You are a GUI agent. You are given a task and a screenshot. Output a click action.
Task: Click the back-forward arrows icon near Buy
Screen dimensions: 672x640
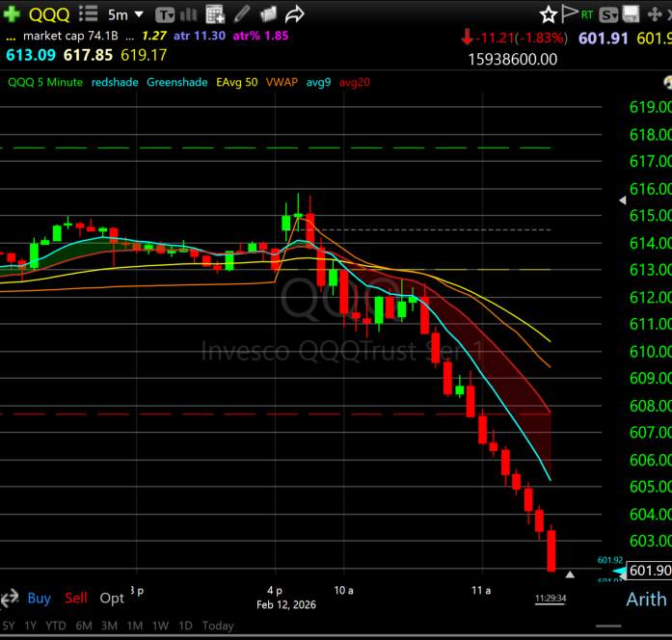tap(10, 598)
